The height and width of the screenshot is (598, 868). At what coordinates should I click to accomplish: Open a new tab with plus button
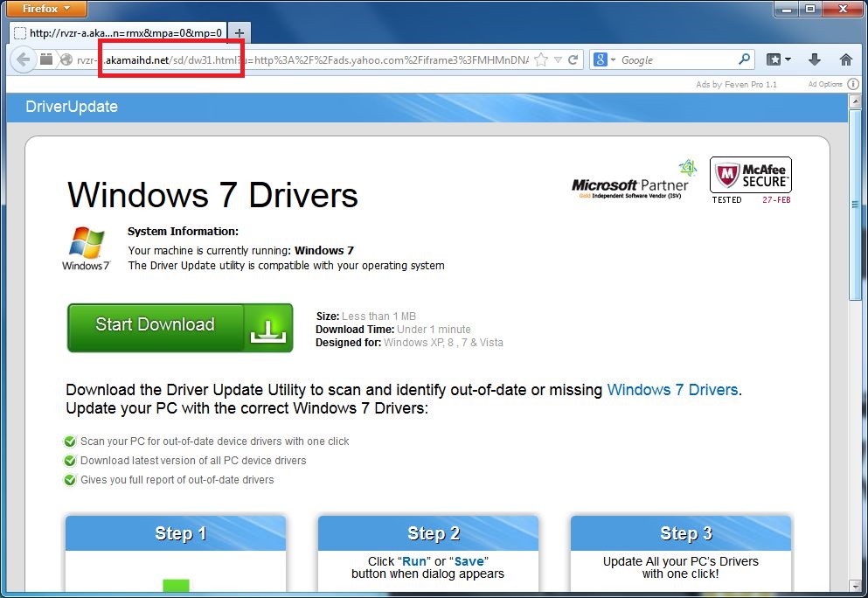(x=240, y=33)
